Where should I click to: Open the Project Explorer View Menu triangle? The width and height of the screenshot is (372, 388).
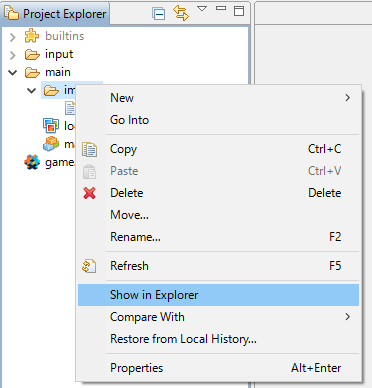click(202, 8)
